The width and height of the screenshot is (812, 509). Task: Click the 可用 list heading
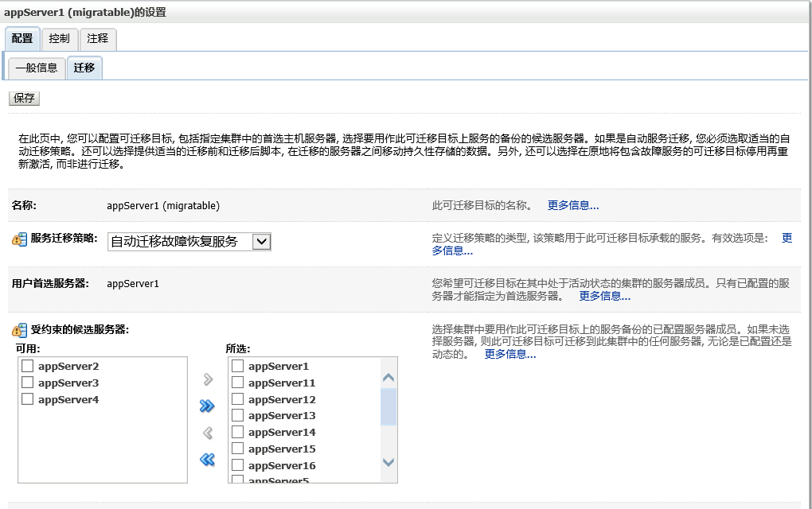[x=28, y=348]
